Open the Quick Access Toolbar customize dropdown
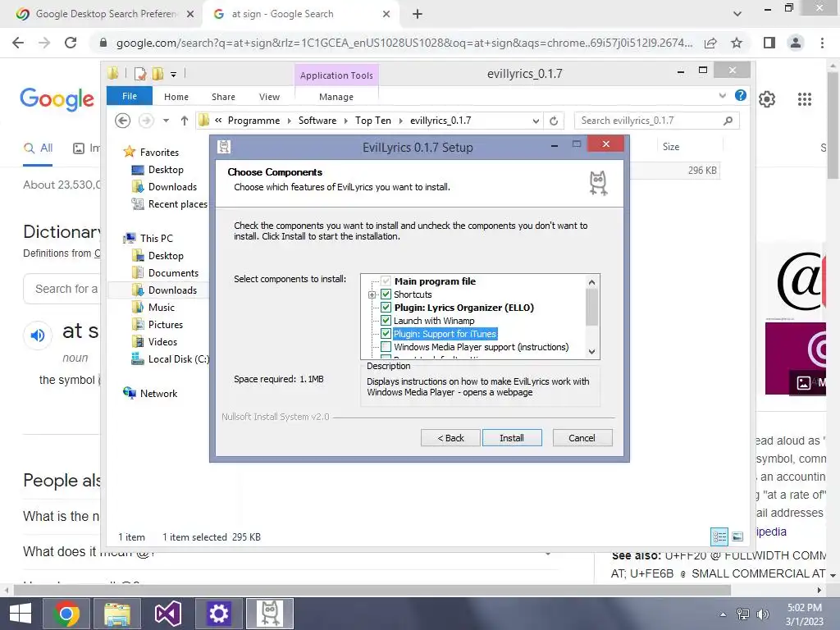The image size is (840, 630). pos(173,74)
